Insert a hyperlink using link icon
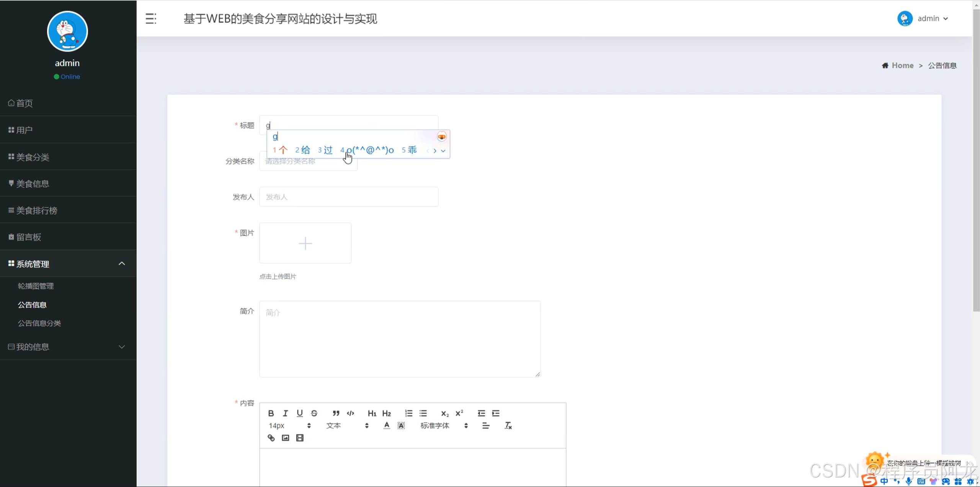Screen dimensions: 980x487 tap(271, 438)
